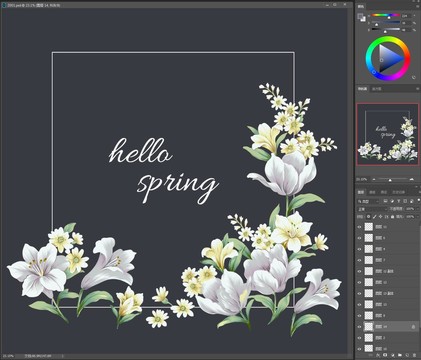
Task: Toggle visibility of the bottom visible layer row
Action: 359,349
